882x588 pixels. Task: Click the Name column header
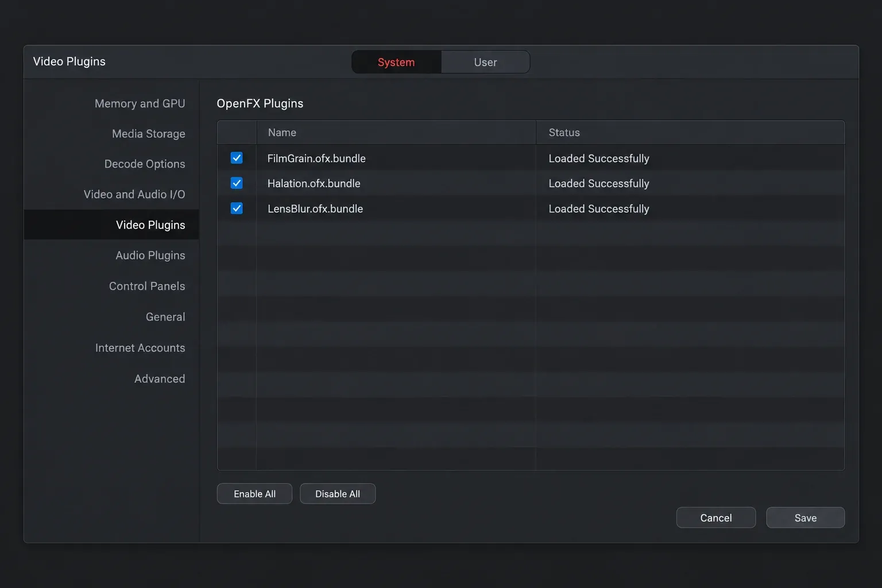click(x=396, y=133)
